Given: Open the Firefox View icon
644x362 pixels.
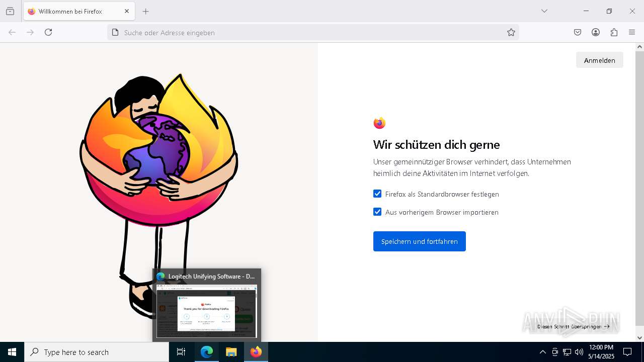Looking at the screenshot, I should pos(10,11).
